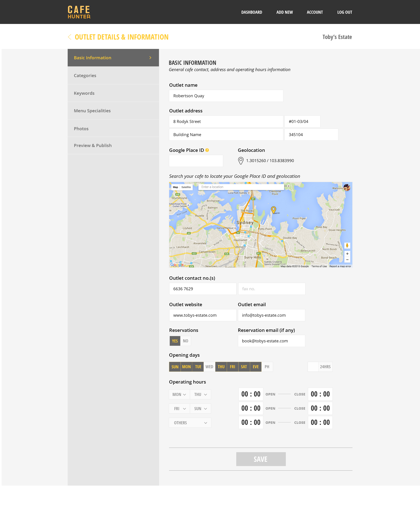Click the user avatar on the map
This screenshot has width=420, height=511.
(347, 187)
